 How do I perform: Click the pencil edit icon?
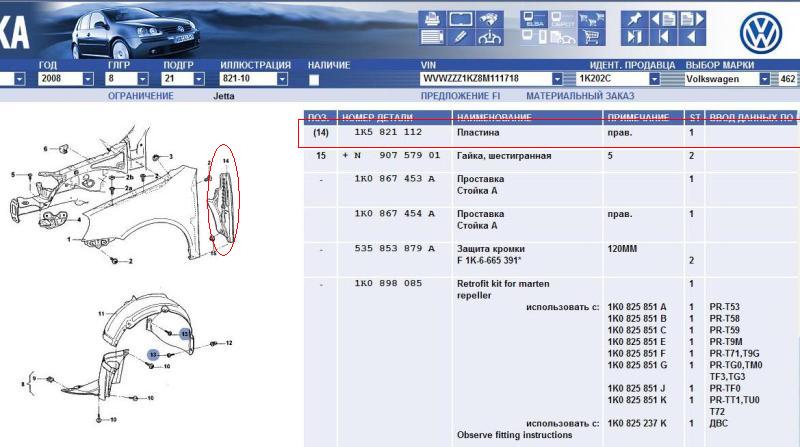click(460, 37)
